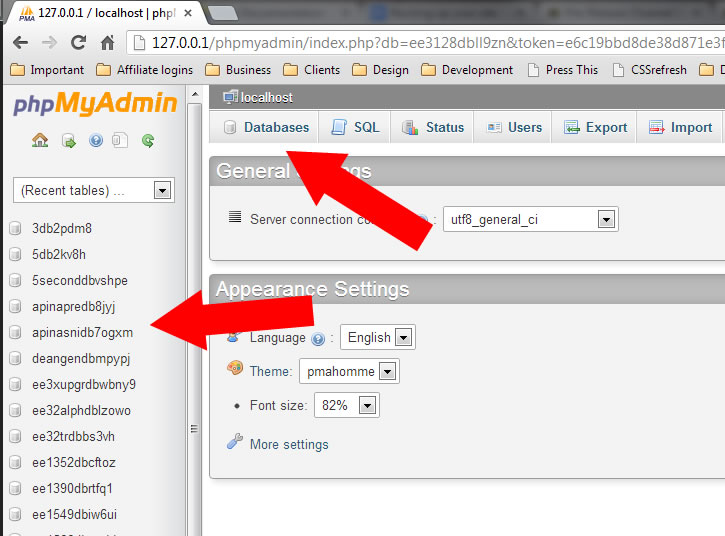
Task: Close the 127.0.0.1 / localhost browser tab
Action: [x=188, y=13]
